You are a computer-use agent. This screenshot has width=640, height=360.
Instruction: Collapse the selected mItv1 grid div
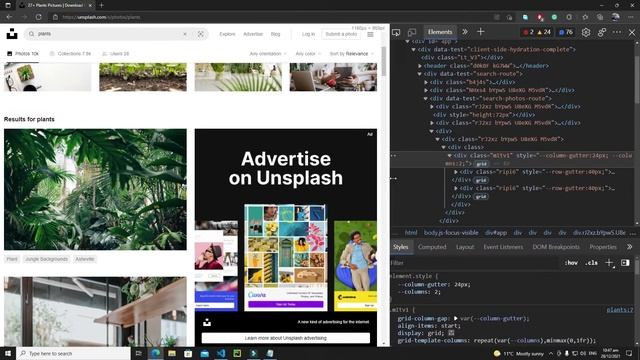coord(449,156)
